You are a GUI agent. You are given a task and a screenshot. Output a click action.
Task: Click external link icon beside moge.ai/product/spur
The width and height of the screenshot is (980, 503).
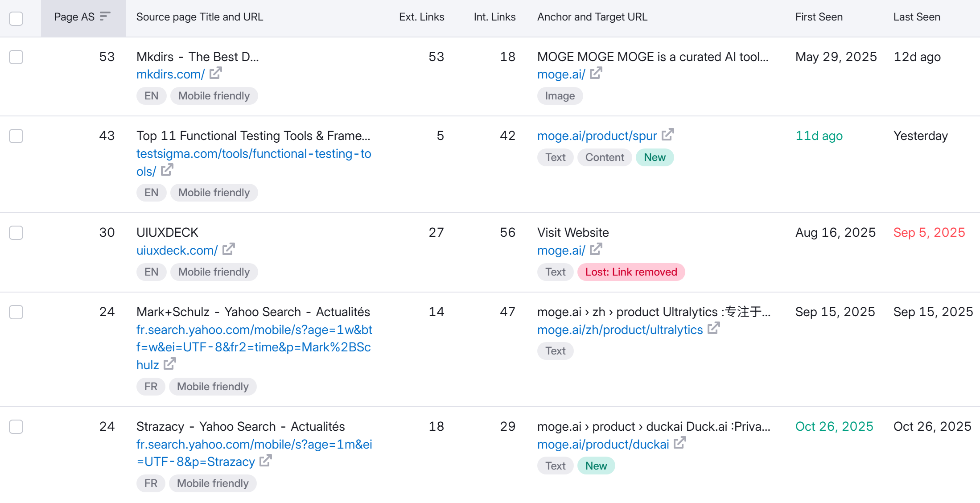point(667,135)
